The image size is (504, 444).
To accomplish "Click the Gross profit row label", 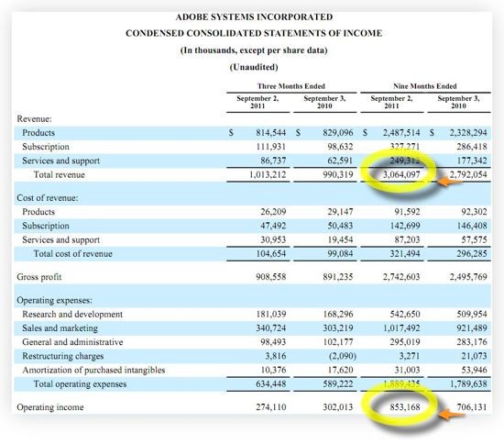I will pyautogui.click(x=38, y=277).
